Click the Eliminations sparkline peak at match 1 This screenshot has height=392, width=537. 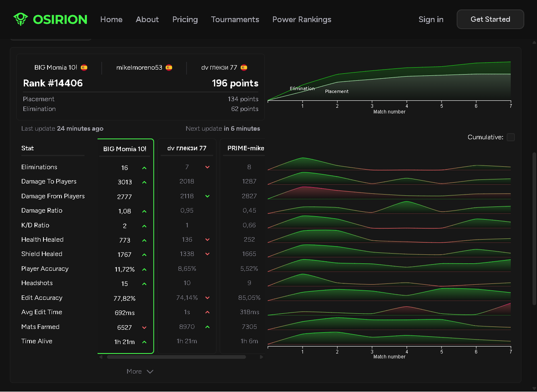tap(303, 158)
